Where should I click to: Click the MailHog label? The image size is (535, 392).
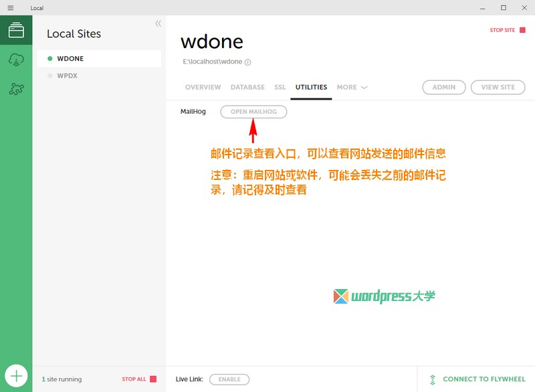(193, 112)
